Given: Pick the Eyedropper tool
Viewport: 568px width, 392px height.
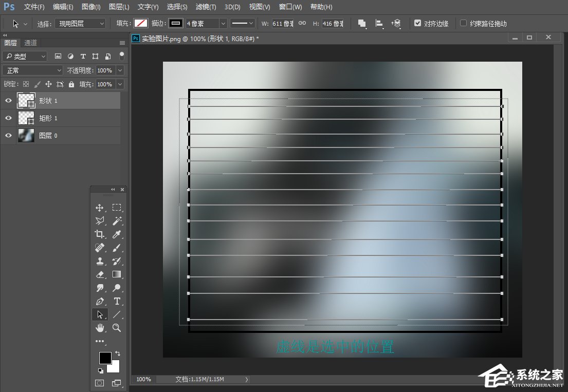Looking at the screenshot, I should tap(117, 234).
